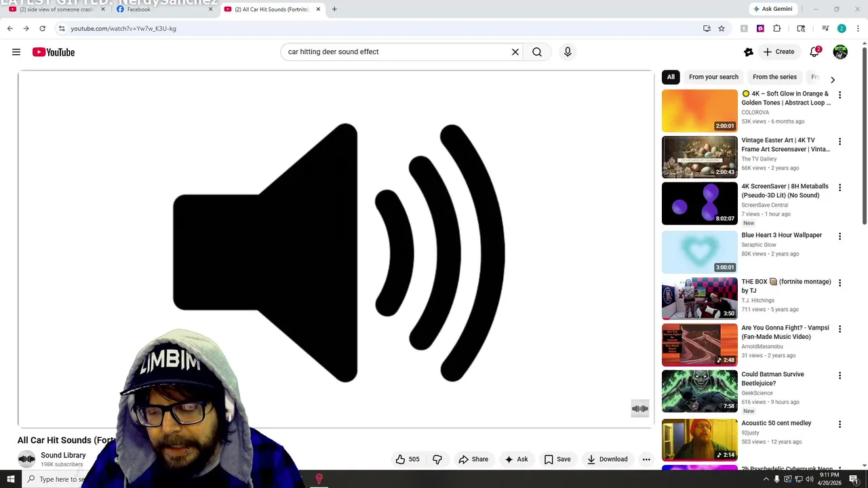Open the notifications bell
Viewport: 868px width, 488px height.
point(815,52)
